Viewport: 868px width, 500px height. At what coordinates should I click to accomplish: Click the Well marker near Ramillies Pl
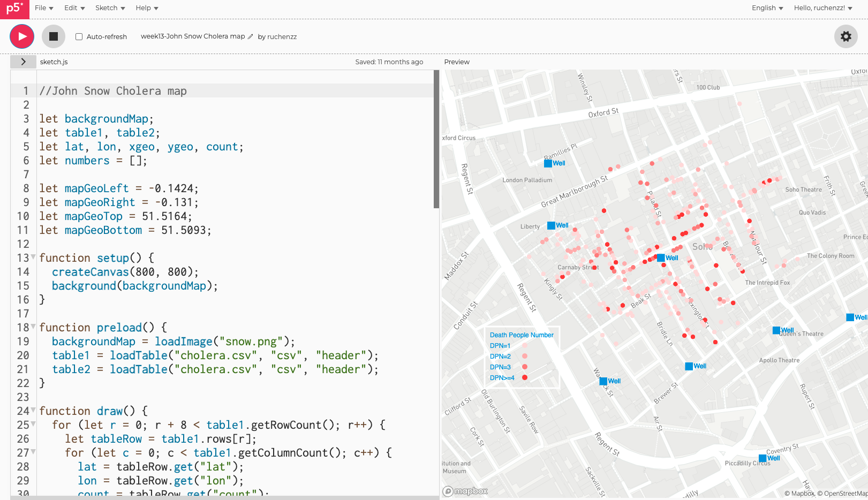click(x=548, y=163)
